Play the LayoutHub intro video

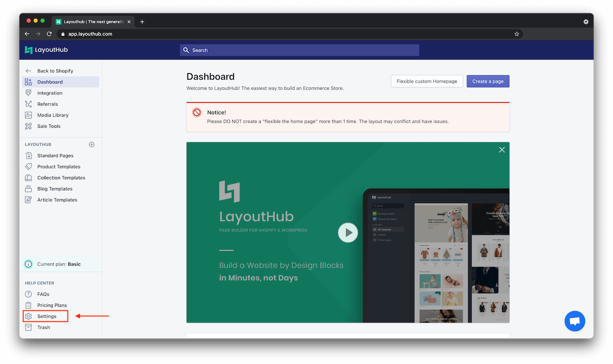coord(348,232)
